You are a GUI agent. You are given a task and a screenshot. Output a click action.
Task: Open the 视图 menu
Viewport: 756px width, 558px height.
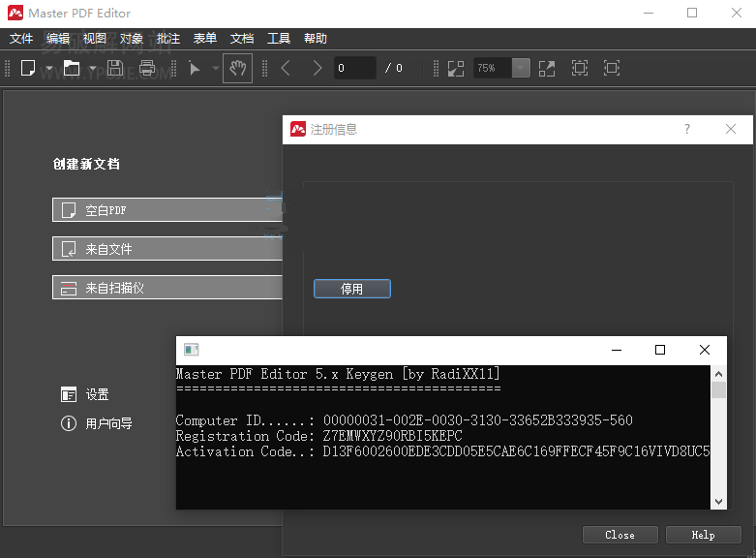[x=95, y=38]
